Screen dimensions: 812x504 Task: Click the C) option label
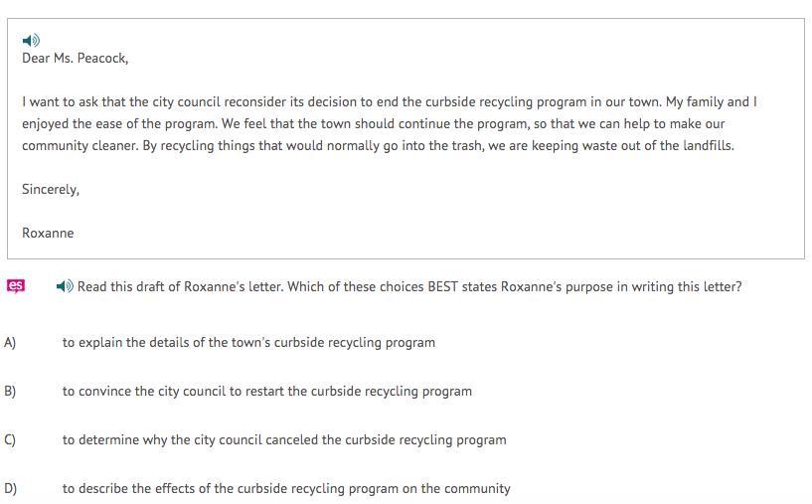pos(10,440)
